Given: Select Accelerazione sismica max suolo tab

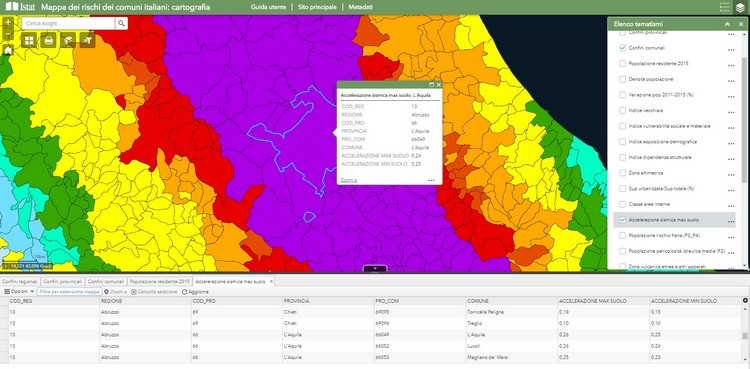Looking at the screenshot, I should coord(231,281).
